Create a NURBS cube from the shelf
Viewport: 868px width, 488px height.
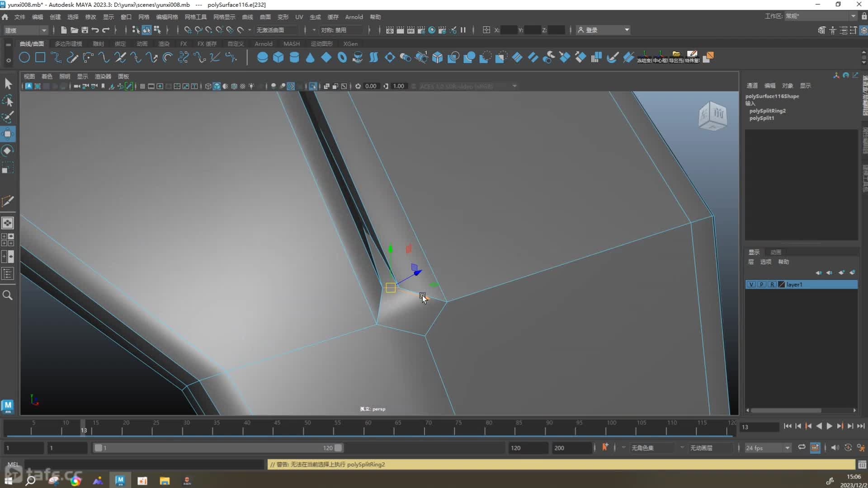[x=278, y=57]
